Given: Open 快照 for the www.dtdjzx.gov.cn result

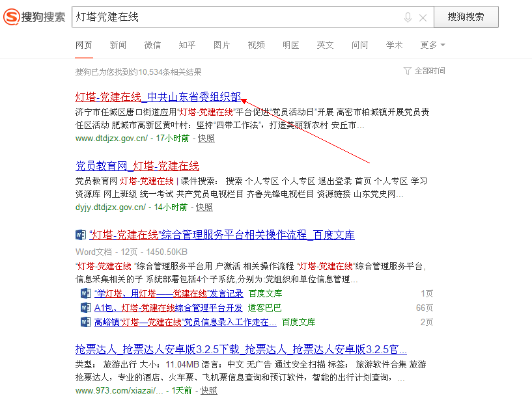Looking at the screenshot, I should (206, 138).
